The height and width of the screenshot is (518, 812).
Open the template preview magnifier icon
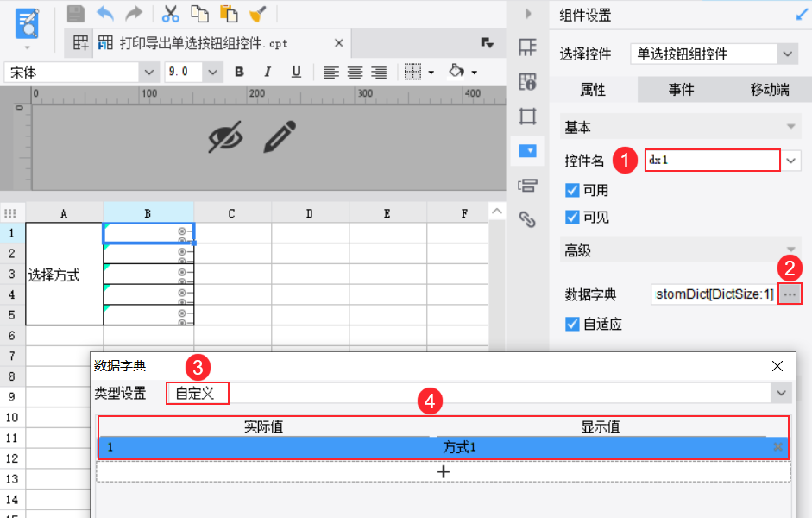click(x=27, y=24)
